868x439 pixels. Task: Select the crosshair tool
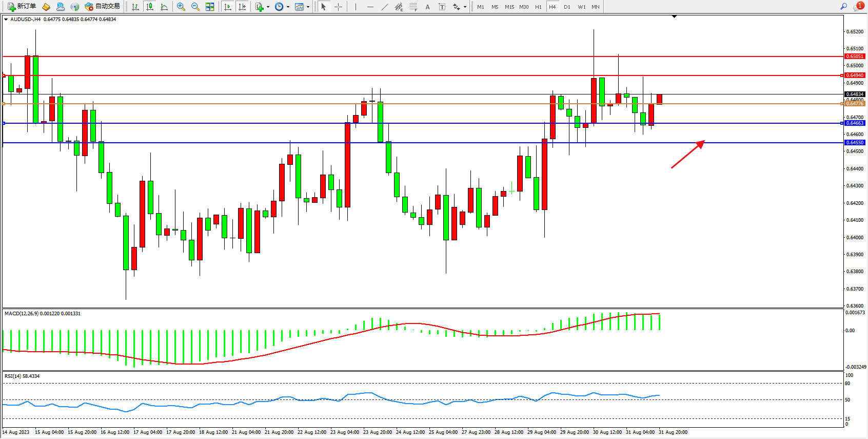click(339, 7)
